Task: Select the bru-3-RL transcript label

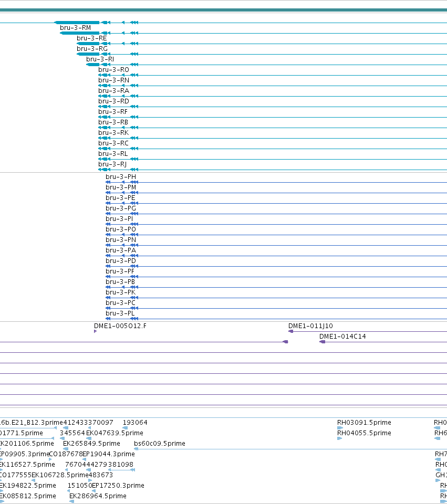Action: 113,154
